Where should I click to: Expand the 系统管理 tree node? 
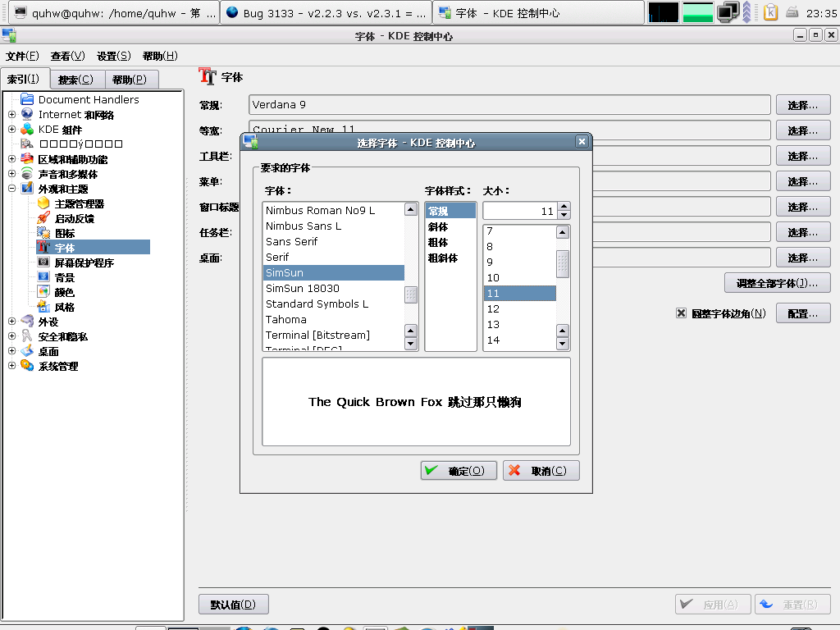pyautogui.click(x=11, y=366)
